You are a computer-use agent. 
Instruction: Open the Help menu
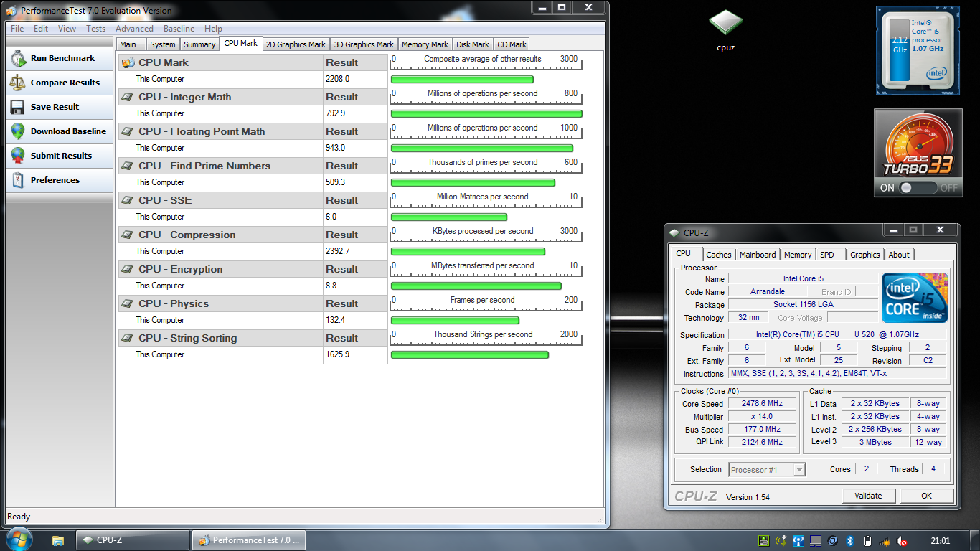coord(213,29)
